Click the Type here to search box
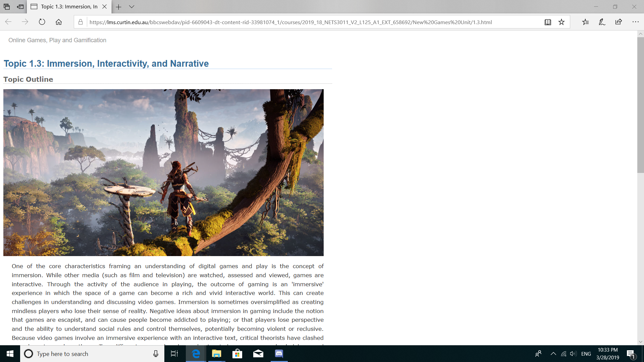Screen dimensions: 644x362 [x=92, y=354]
